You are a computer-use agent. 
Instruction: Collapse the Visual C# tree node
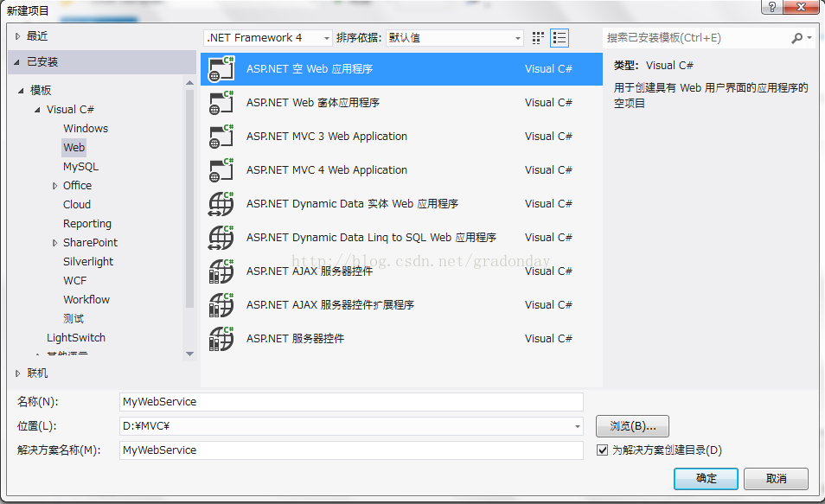[37, 110]
